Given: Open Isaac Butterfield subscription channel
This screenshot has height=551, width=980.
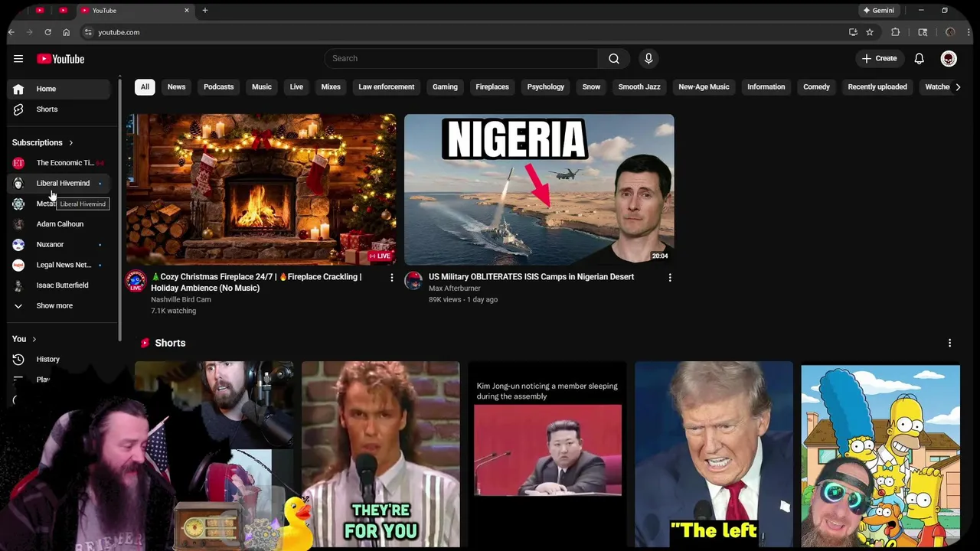Looking at the screenshot, I should pyautogui.click(x=60, y=285).
